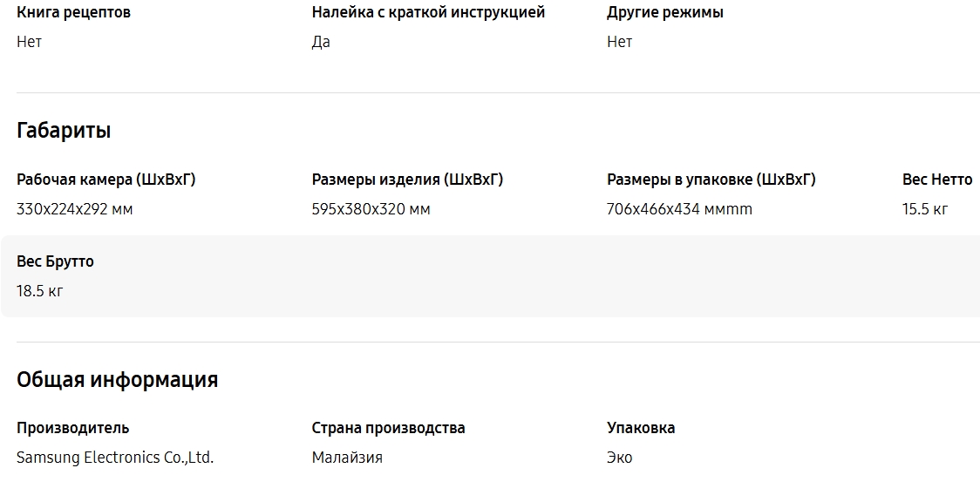Select the Рабочая камера (ШхВхГ) label
The image size is (980, 502).
(106, 180)
